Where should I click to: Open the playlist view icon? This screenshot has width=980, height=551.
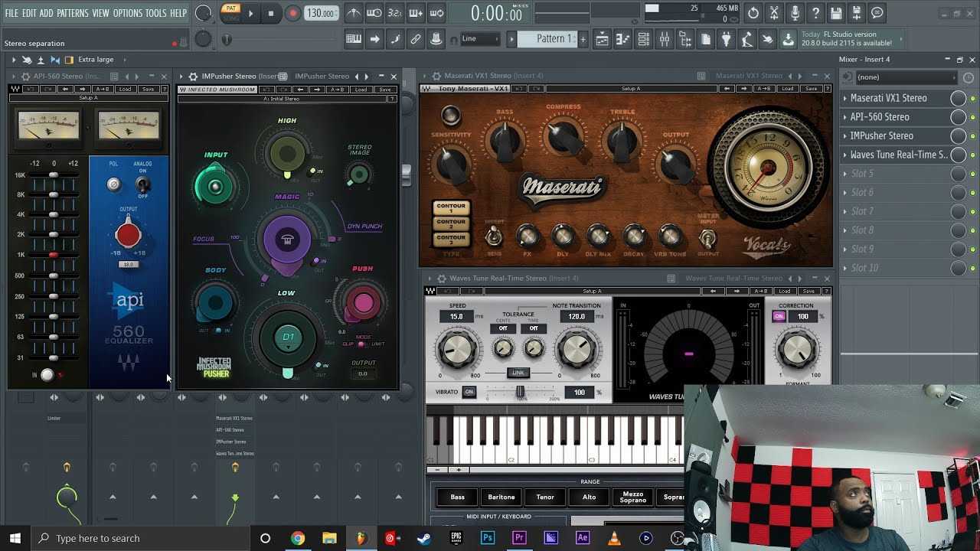[602, 39]
